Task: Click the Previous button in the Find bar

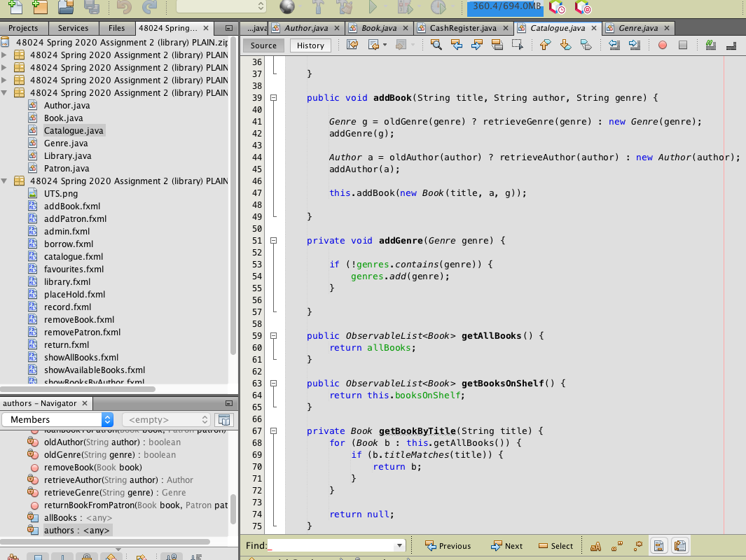Action: pos(448,545)
